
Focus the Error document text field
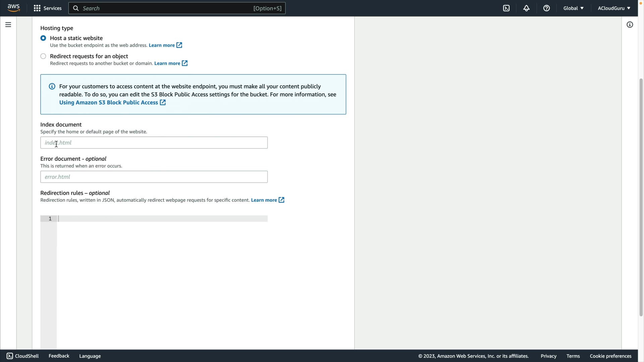(154, 177)
